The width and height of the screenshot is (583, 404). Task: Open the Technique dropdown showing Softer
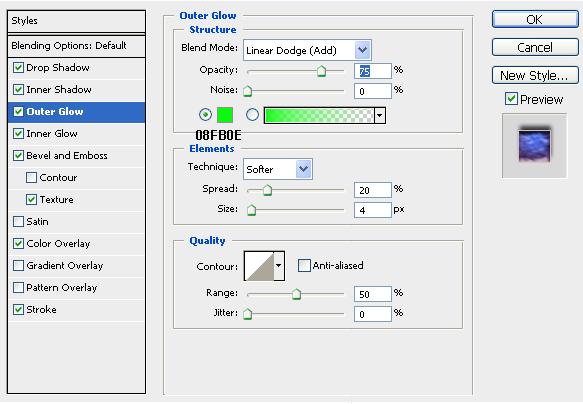(278, 169)
